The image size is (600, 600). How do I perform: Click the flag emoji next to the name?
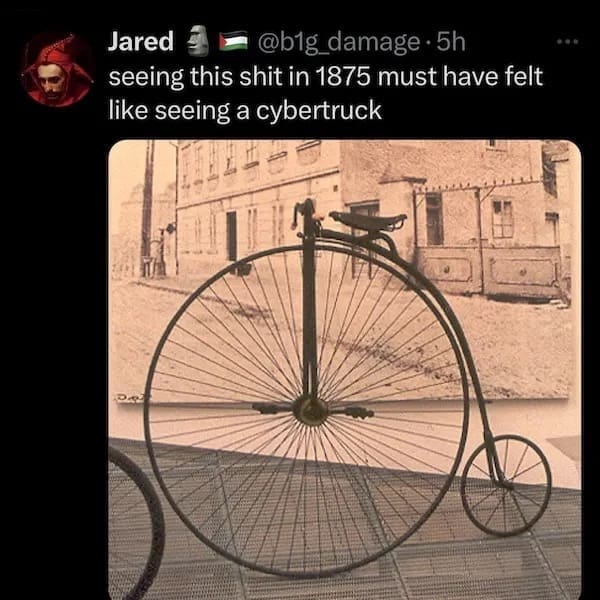pyautogui.click(x=233, y=41)
